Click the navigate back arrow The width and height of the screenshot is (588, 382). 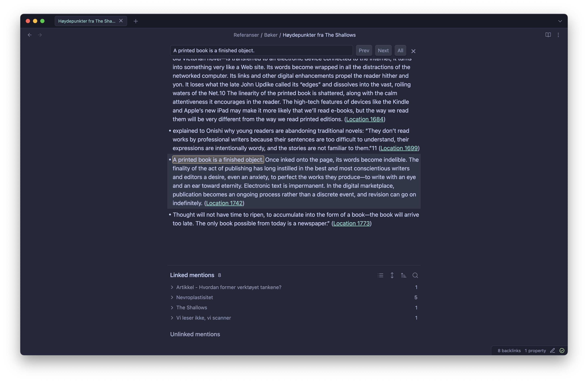30,35
